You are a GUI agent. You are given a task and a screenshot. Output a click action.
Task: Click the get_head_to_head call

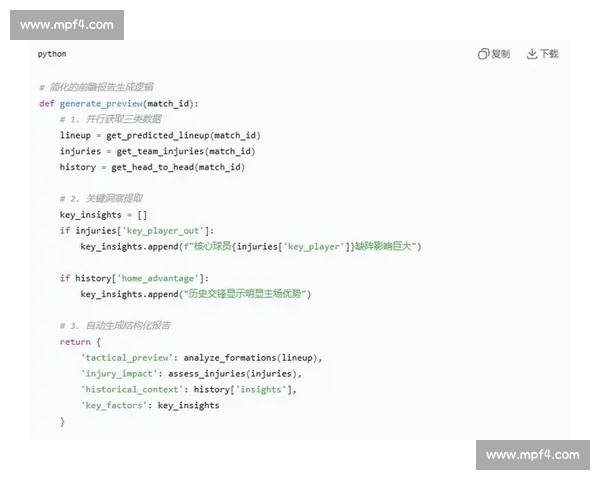point(178,167)
